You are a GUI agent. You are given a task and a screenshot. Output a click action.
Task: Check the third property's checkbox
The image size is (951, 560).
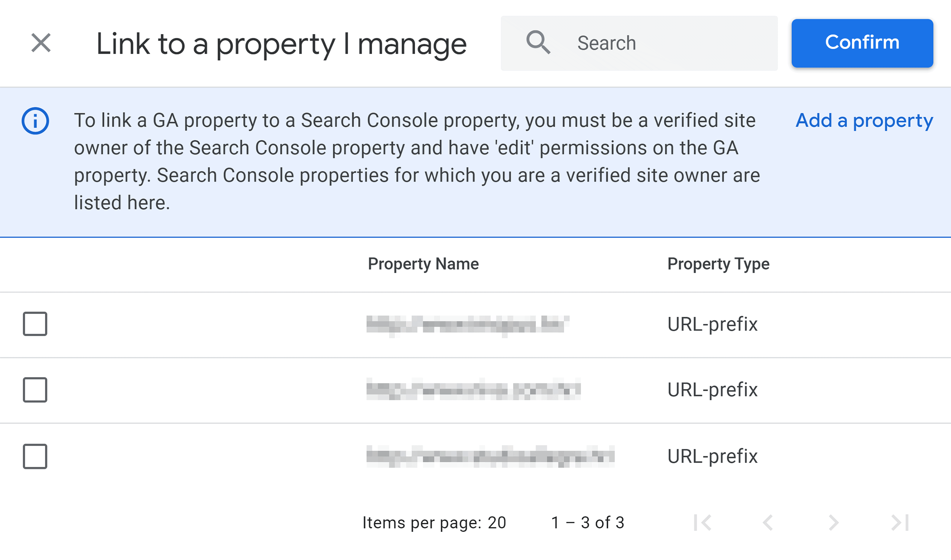[35, 456]
